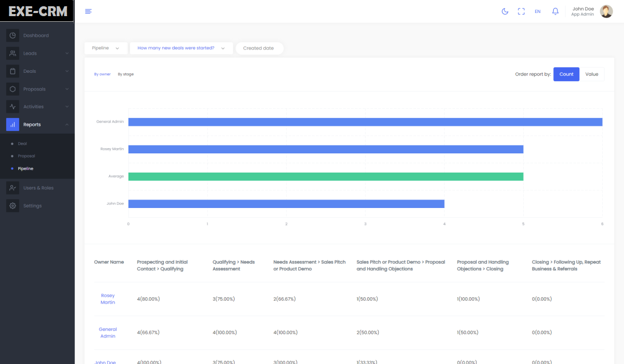Open the Pipeline report type dropdown
This screenshot has height=364, width=624.
106,48
